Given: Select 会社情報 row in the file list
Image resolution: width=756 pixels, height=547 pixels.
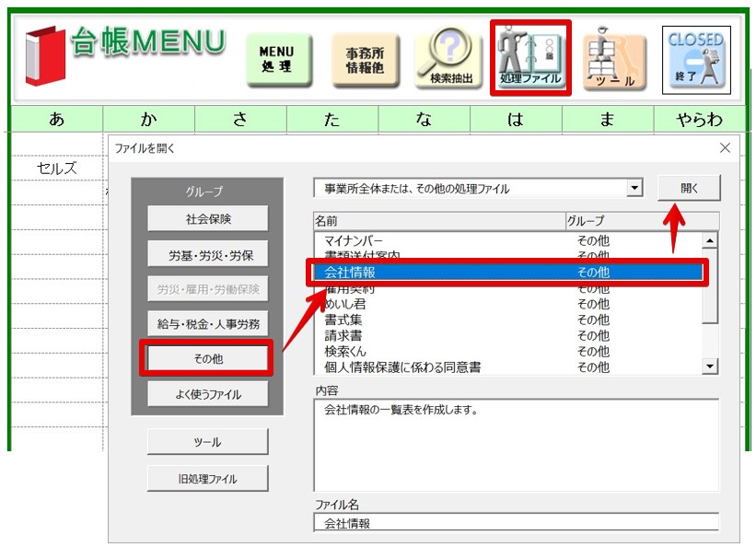Looking at the screenshot, I should (508, 273).
